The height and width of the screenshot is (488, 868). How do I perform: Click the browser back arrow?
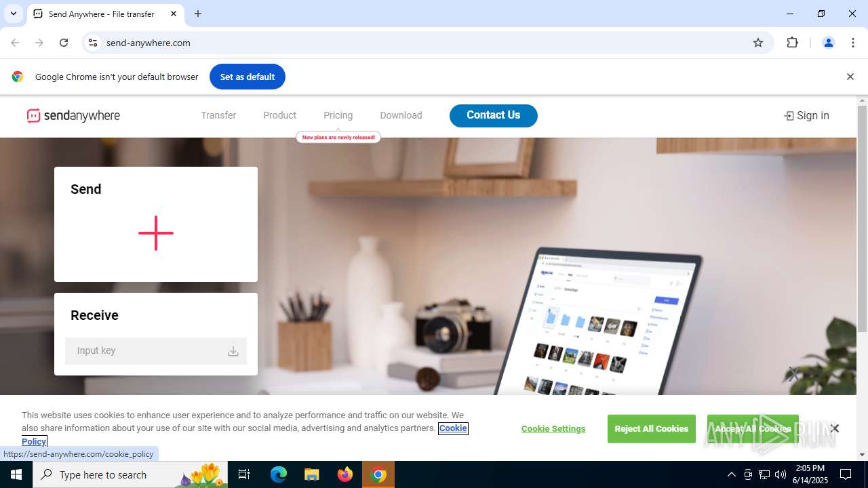point(15,43)
